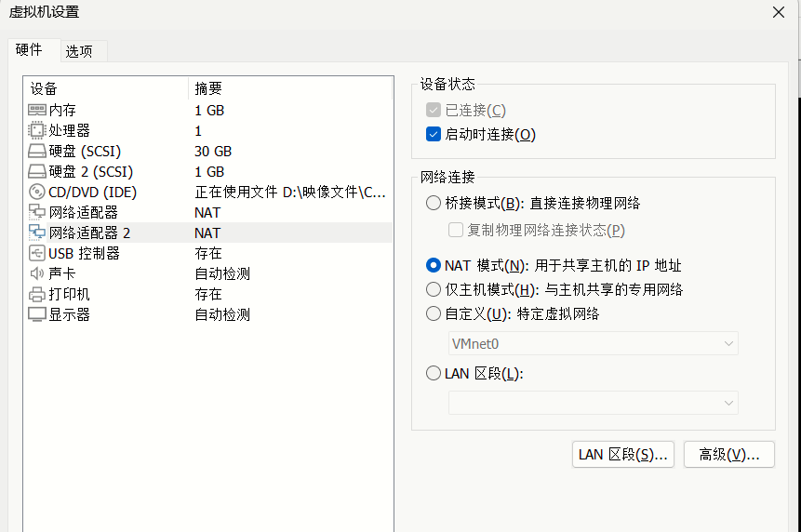Click the memory (内存) device icon

point(37,111)
